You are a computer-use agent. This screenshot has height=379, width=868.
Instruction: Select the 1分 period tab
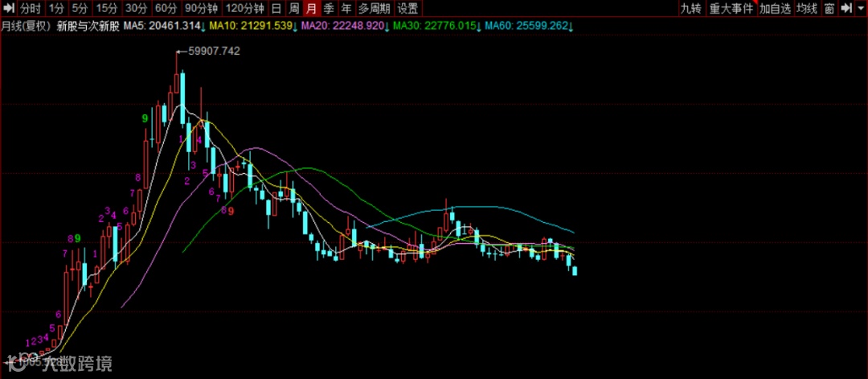56,8
